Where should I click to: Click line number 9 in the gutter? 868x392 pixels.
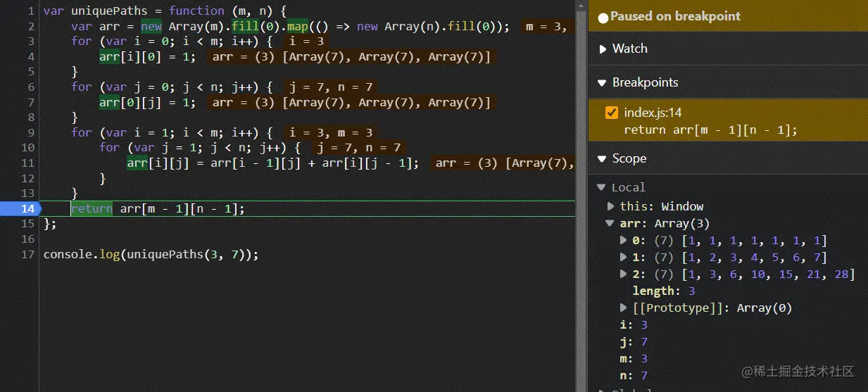31,132
